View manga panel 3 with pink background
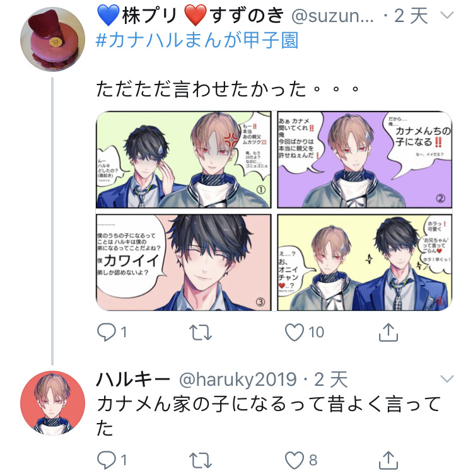This screenshot has width=473, height=476. pyautogui.click(x=184, y=262)
